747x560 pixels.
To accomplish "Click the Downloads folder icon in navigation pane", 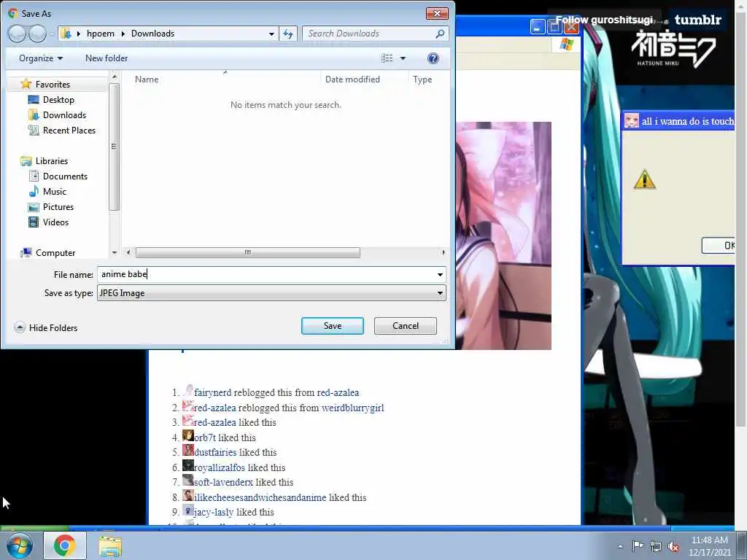I will [34, 114].
